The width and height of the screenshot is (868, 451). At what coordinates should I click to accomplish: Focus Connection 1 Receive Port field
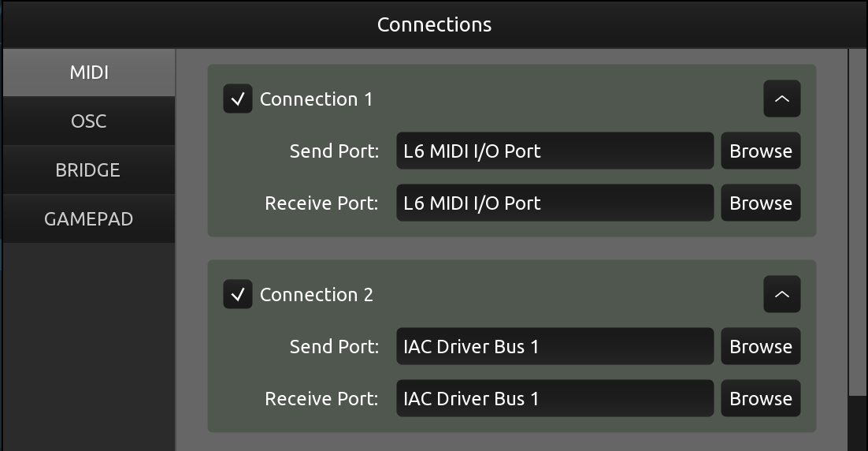pyautogui.click(x=555, y=203)
